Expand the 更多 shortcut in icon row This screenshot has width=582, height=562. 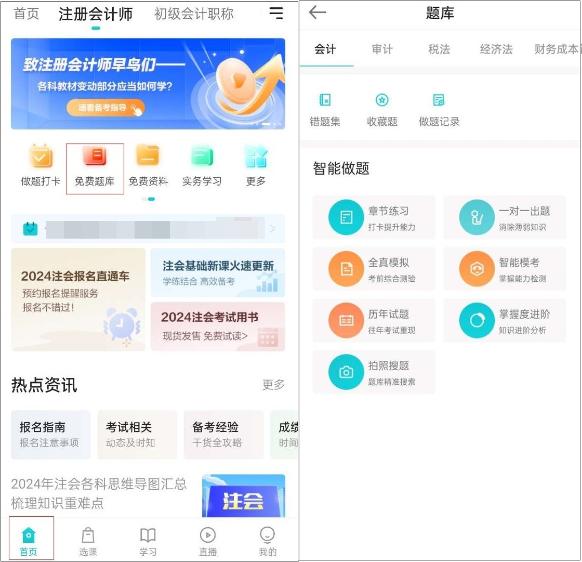256,165
